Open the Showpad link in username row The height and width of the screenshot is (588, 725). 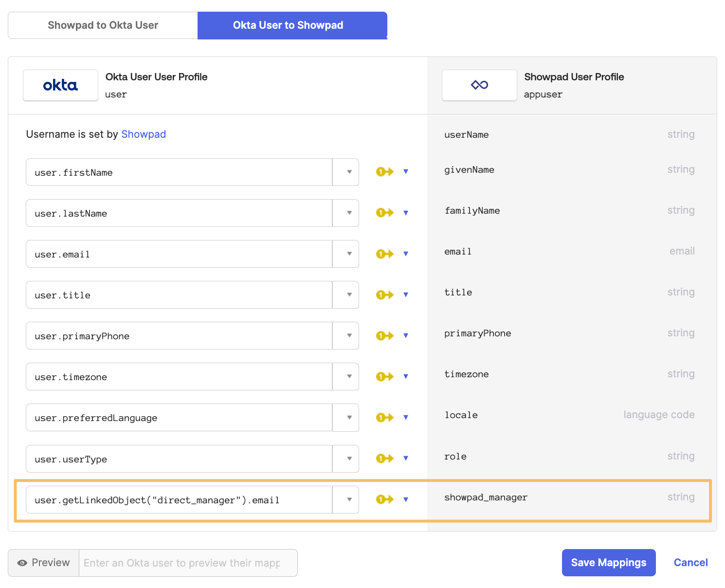coord(144,134)
